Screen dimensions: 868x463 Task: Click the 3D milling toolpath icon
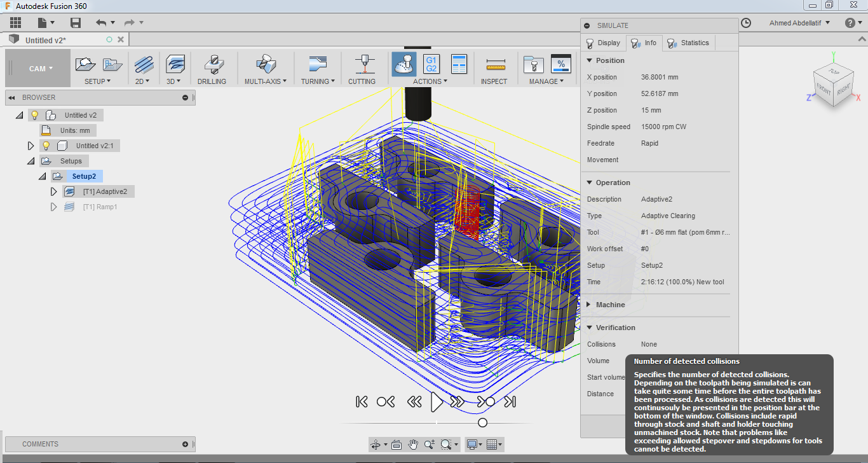175,64
